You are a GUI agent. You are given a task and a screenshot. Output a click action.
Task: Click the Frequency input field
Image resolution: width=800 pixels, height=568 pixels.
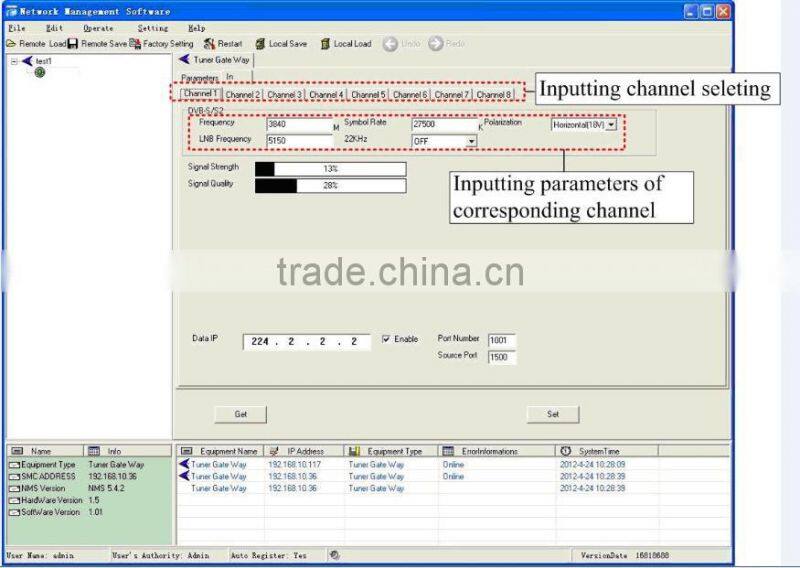(298, 125)
